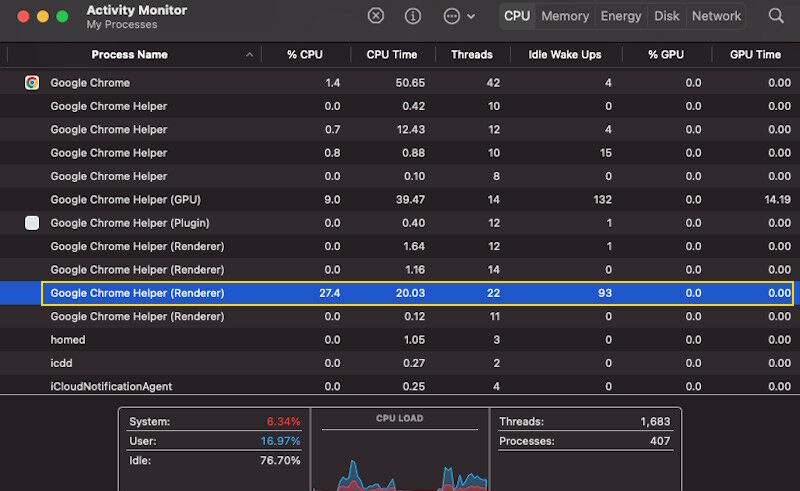Switch to the Disk tab

(666, 16)
